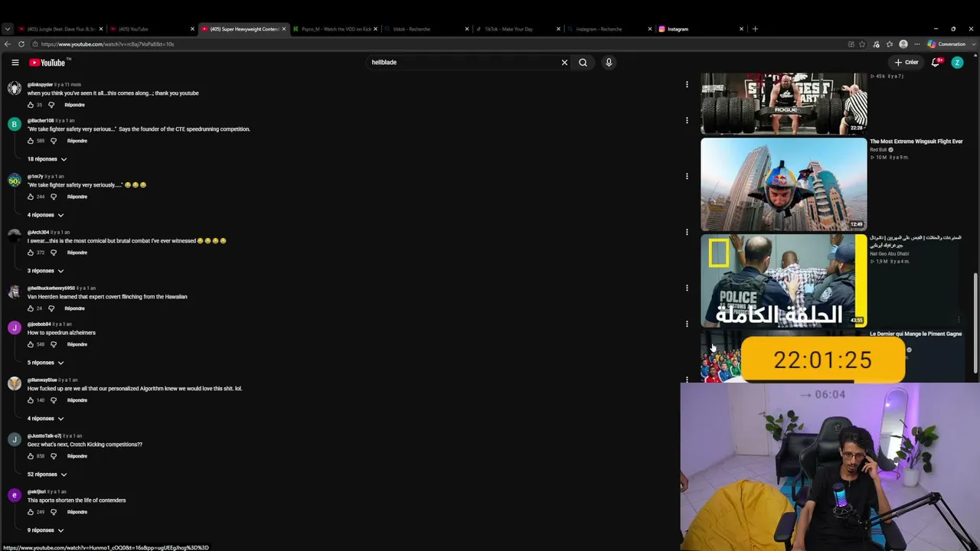This screenshot has width=980, height=551.
Task: Open the police National Geographic video thumbnail
Action: point(783,280)
